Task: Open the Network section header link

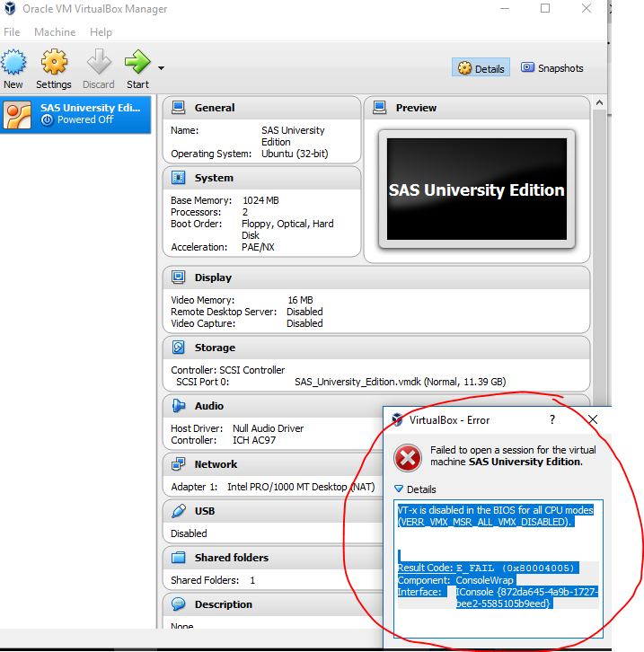Action: click(216, 464)
